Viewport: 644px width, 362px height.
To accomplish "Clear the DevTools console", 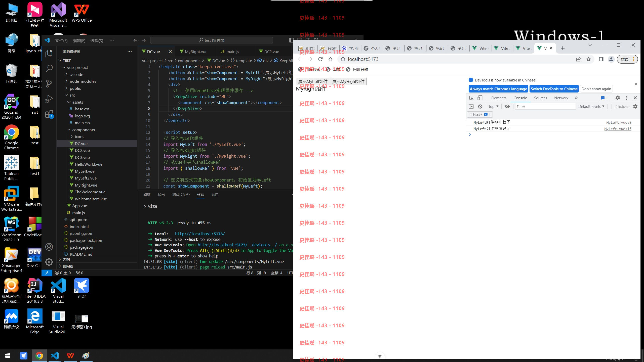I will click(480, 106).
